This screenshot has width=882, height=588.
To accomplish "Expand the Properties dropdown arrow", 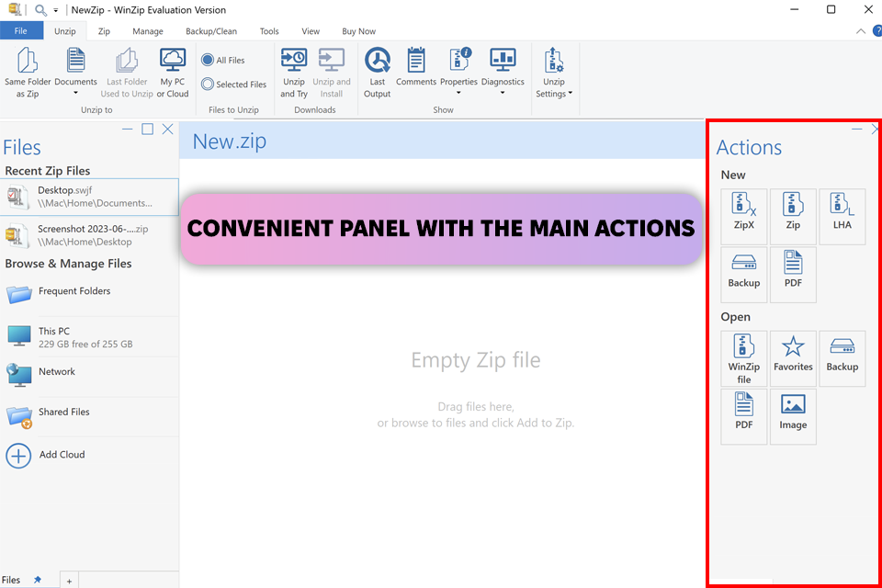I will point(458,94).
